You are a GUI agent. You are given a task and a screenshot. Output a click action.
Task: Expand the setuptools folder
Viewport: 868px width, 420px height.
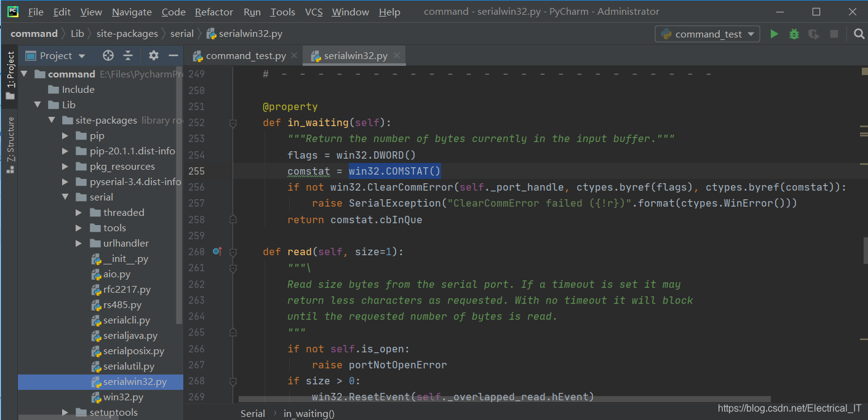coord(65,413)
